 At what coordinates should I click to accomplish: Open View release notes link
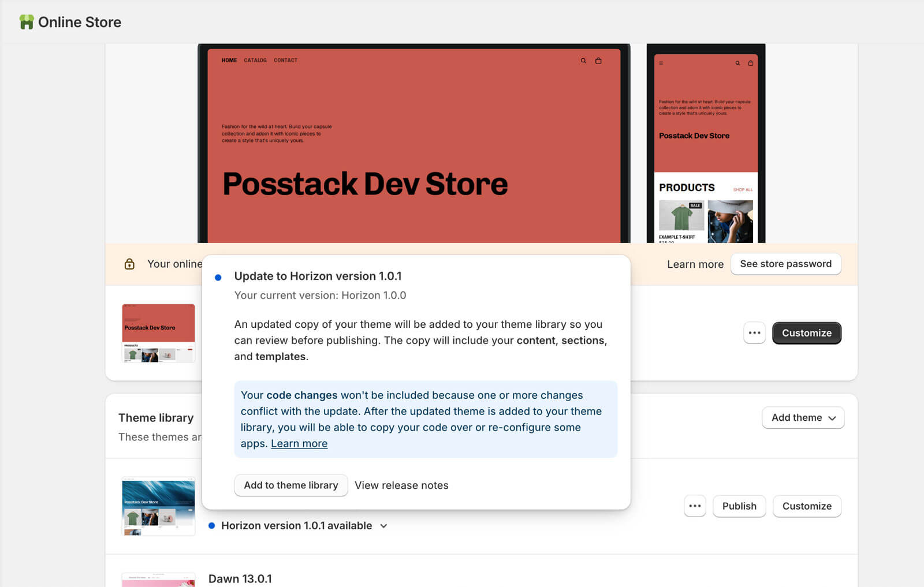[x=401, y=485]
